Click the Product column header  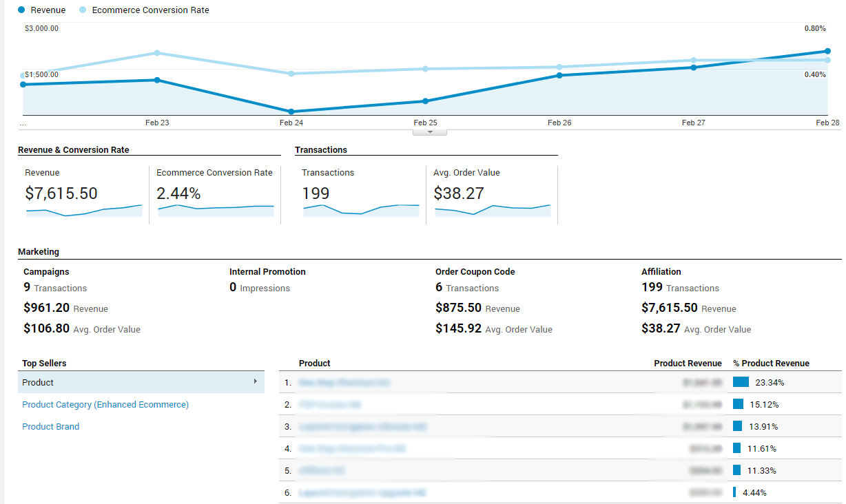(315, 363)
